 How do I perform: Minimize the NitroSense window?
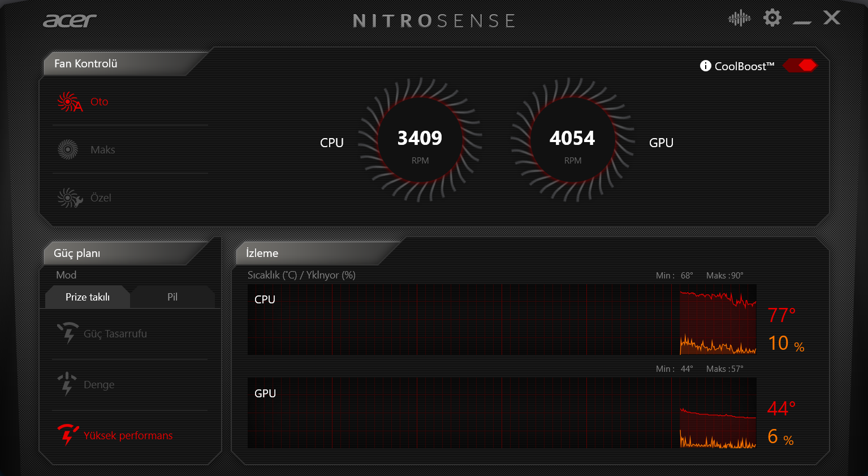pyautogui.click(x=802, y=22)
